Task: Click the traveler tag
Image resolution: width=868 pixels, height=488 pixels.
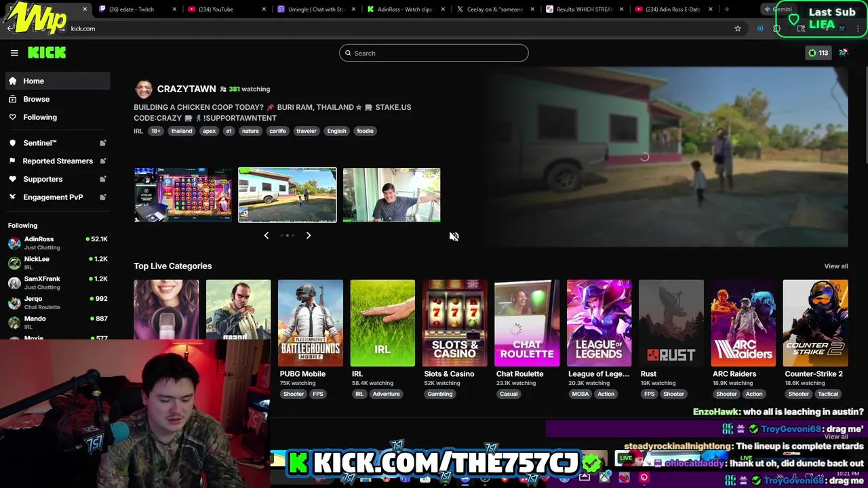Action: 306,131
